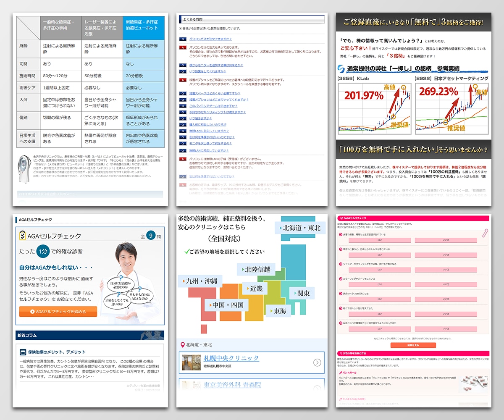Click the 1週間以上固定 cell in the table
504x420 pixels.
point(61,88)
